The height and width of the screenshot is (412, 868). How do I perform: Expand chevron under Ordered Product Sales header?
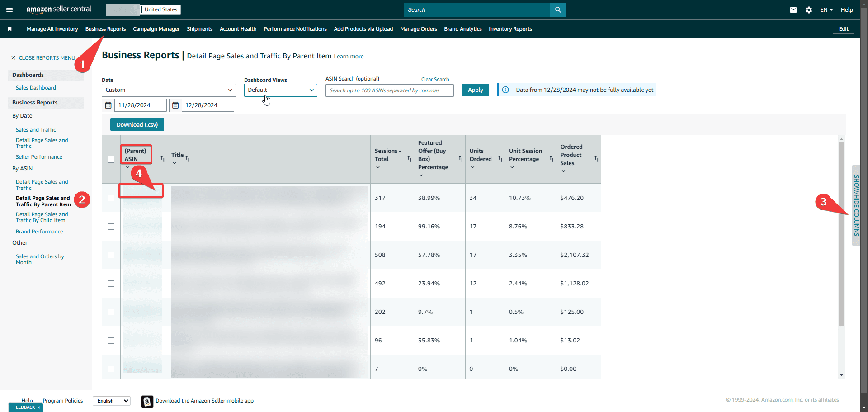click(563, 171)
